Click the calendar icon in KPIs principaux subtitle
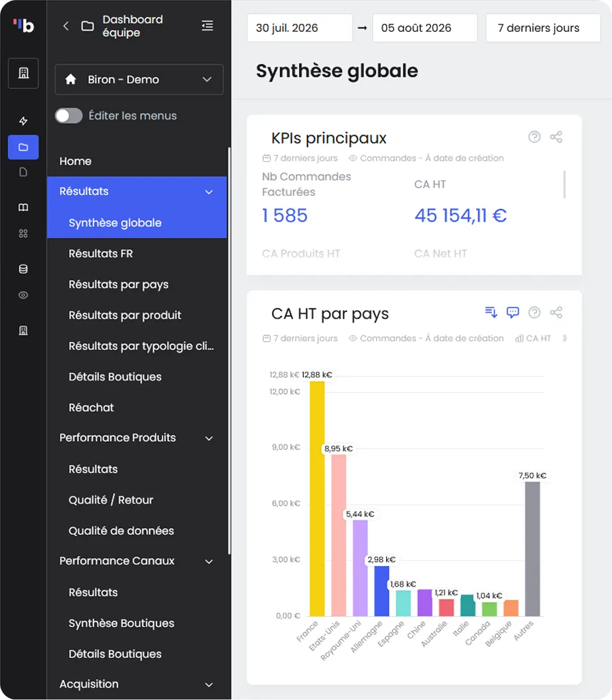 coord(267,158)
